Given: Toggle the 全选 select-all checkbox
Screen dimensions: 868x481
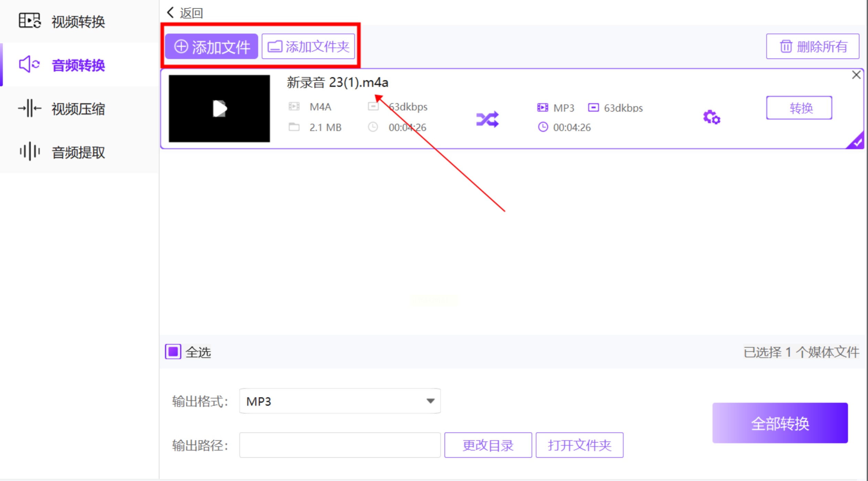Looking at the screenshot, I should tap(173, 352).
